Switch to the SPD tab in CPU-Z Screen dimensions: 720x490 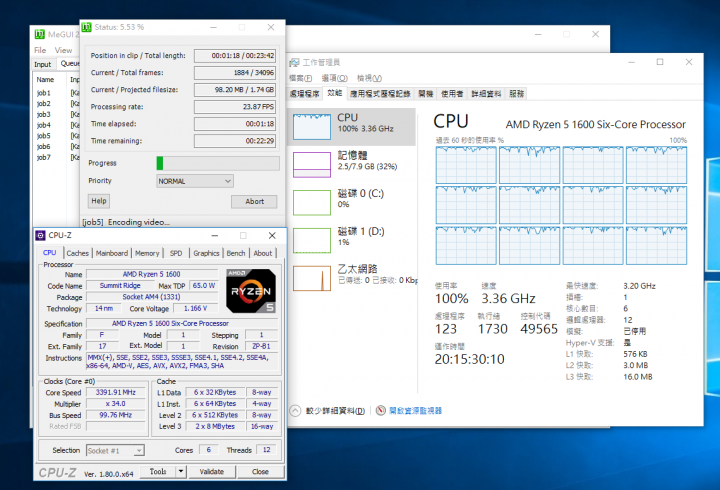tap(176, 253)
